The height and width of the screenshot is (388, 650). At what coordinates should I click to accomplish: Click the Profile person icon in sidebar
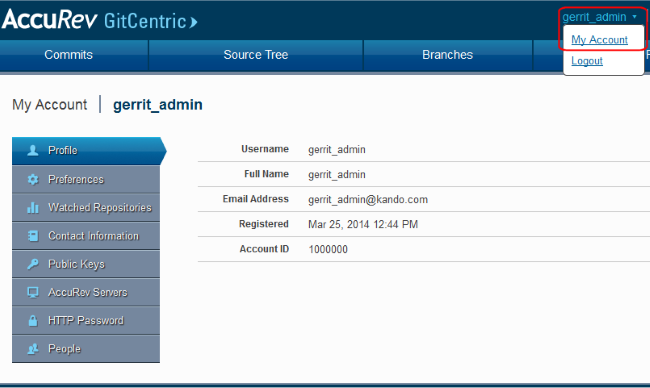coord(33,150)
